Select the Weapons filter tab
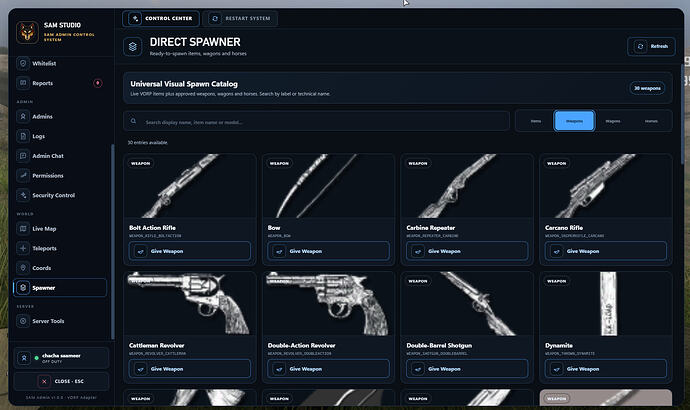690x410 pixels. point(574,121)
